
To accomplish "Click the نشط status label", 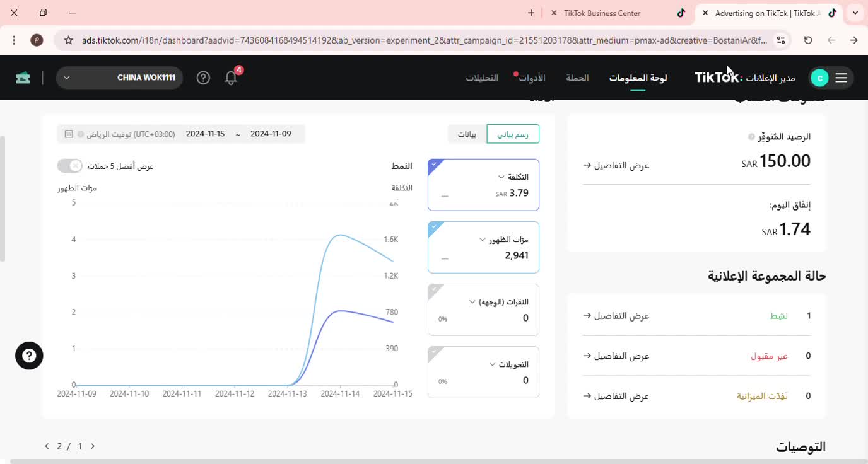I will [778, 316].
